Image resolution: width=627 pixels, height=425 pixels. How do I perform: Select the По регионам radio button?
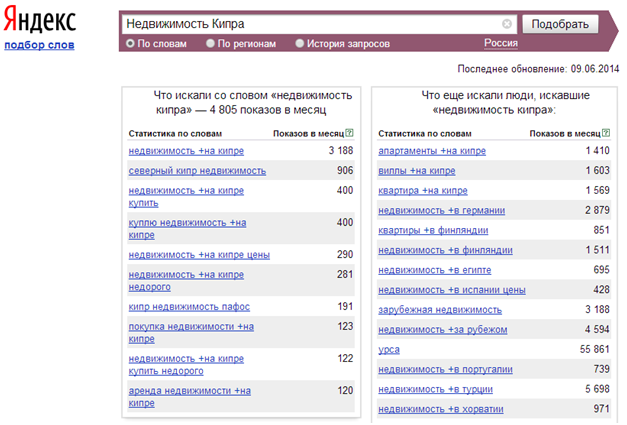click(210, 43)
